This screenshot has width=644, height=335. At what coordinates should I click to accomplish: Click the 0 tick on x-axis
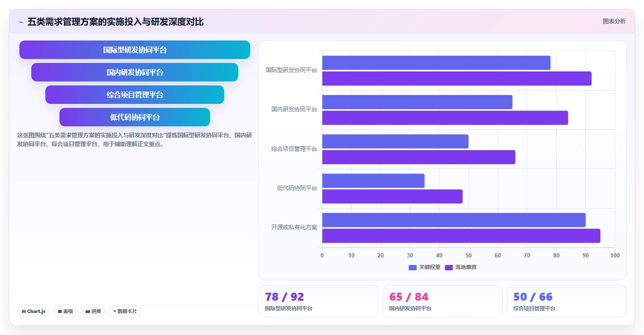click(322, 256)
